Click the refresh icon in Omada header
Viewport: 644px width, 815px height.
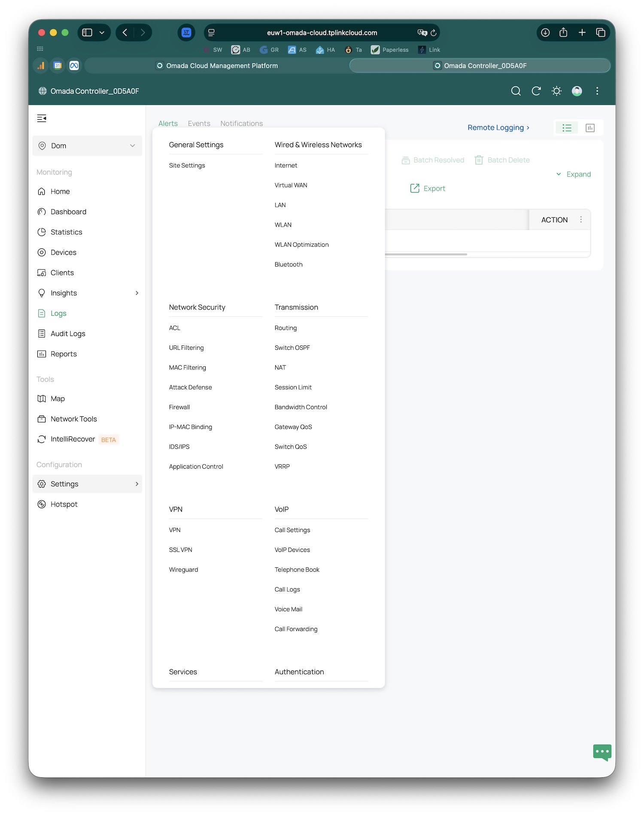pos(536,91)
